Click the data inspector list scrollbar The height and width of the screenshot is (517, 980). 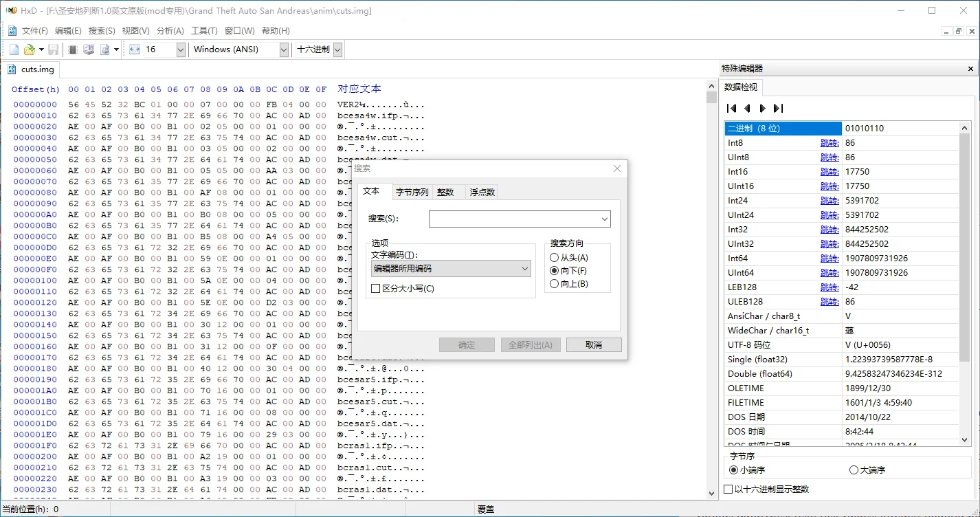pyautogui.click(x=966, y=283)
